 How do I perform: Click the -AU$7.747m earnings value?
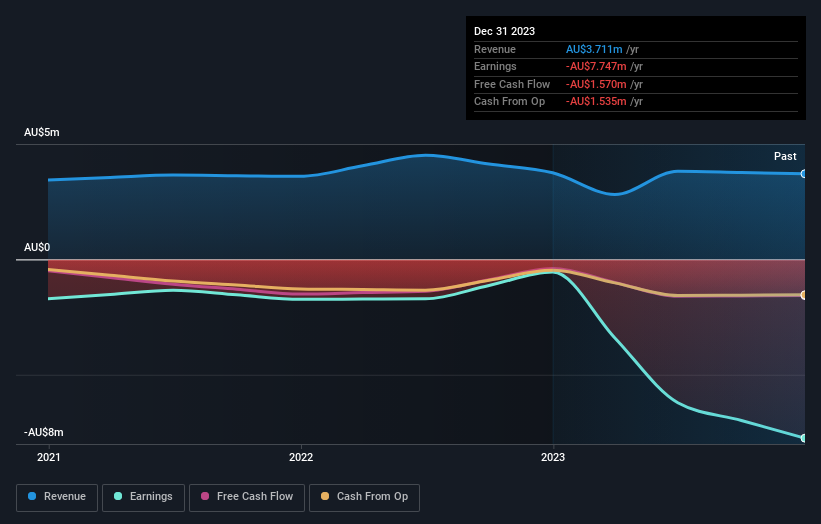point(596,66)
